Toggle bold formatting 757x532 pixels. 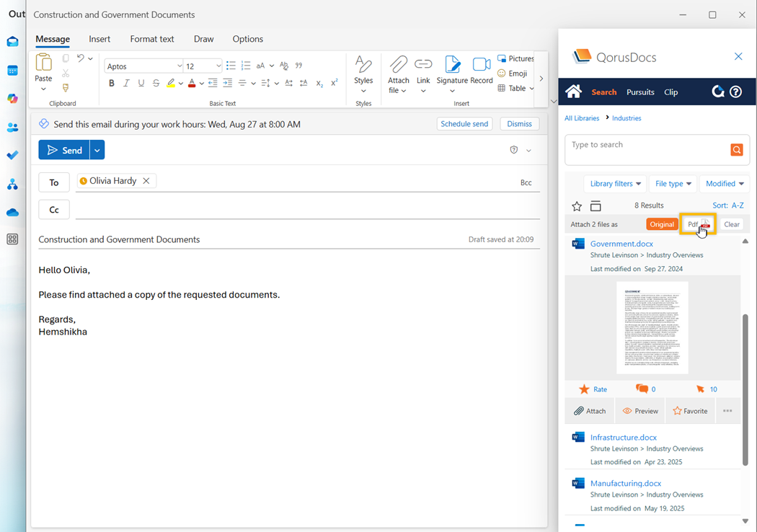tap(112, 84)
